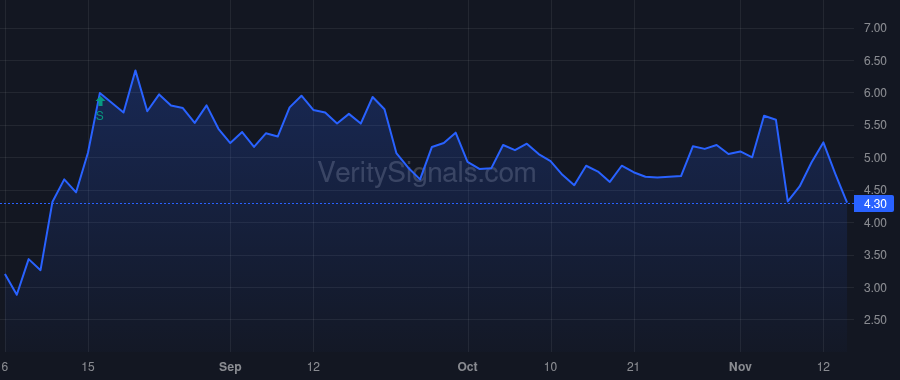Image resolution: width=900 pixels, height=380 pixels.
Task: Select the 2.50 price axis label
Action: click(875, 320)
